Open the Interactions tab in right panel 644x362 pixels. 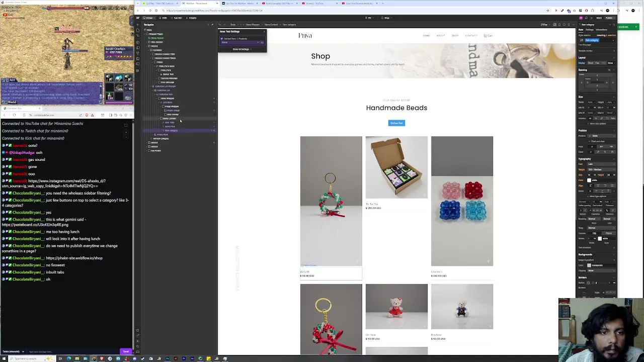[601, 30]
